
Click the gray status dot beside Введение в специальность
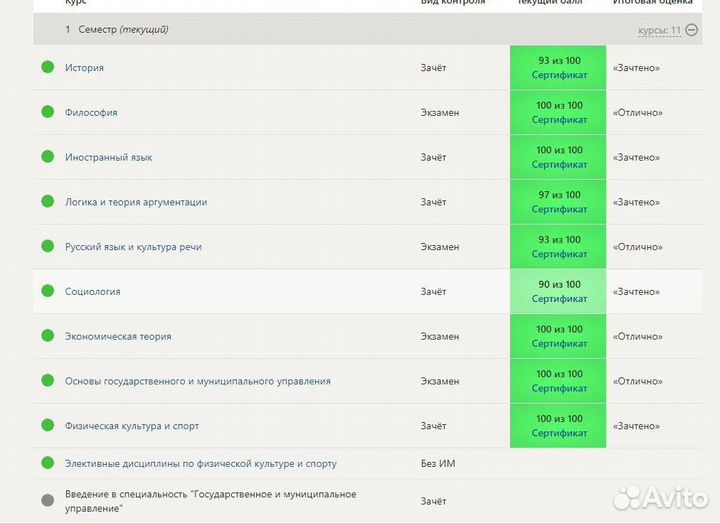[x=47, y=500]
